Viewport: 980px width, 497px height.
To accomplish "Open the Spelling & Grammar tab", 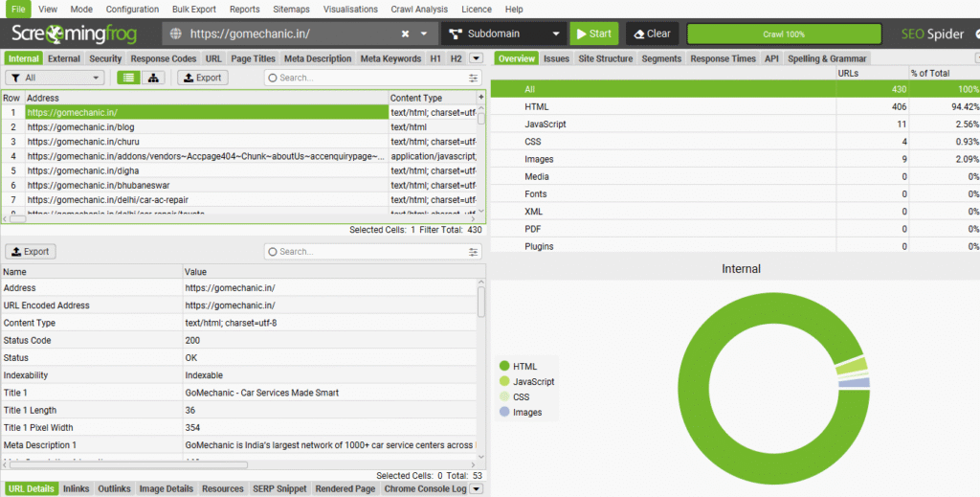I will (x=827, y=58).
